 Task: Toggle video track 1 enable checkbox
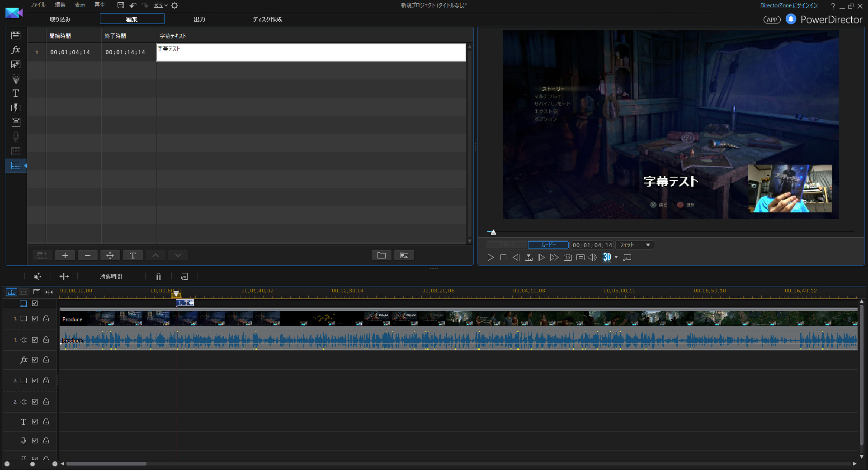coord(35,319)
